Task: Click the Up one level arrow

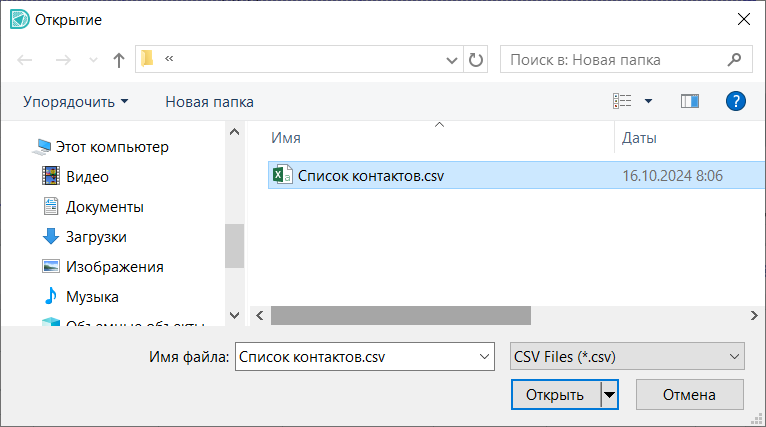Action: 119,60
